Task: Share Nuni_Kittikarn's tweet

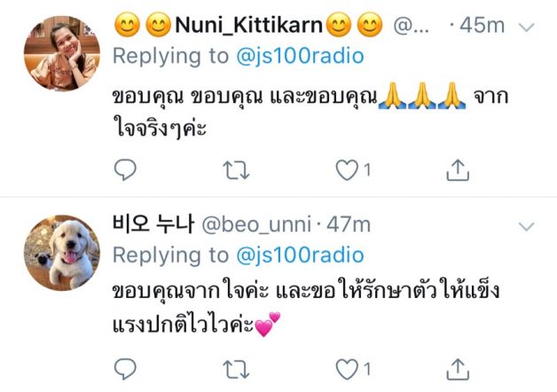Action: [458, 170]
